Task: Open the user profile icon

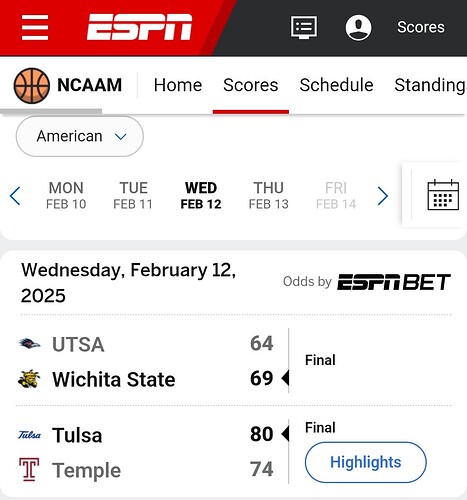Action: 358,27
